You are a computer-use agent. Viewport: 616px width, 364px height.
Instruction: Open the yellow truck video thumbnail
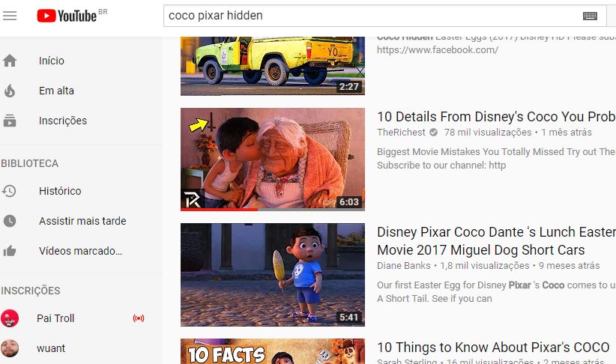[273, 66]
